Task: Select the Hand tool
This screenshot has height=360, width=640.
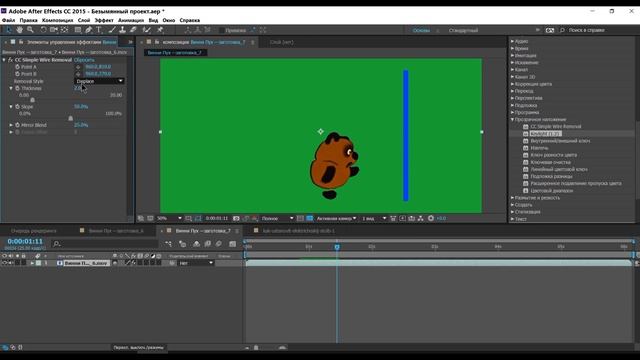Action: point(19,30)
